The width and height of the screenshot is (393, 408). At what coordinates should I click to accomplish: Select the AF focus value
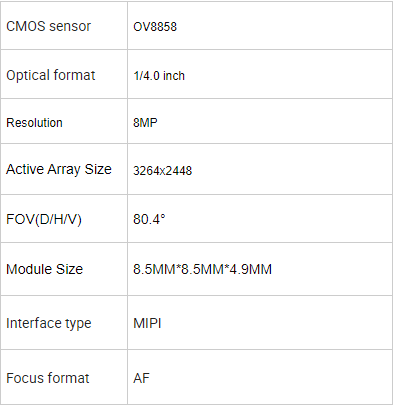[142, 378]
